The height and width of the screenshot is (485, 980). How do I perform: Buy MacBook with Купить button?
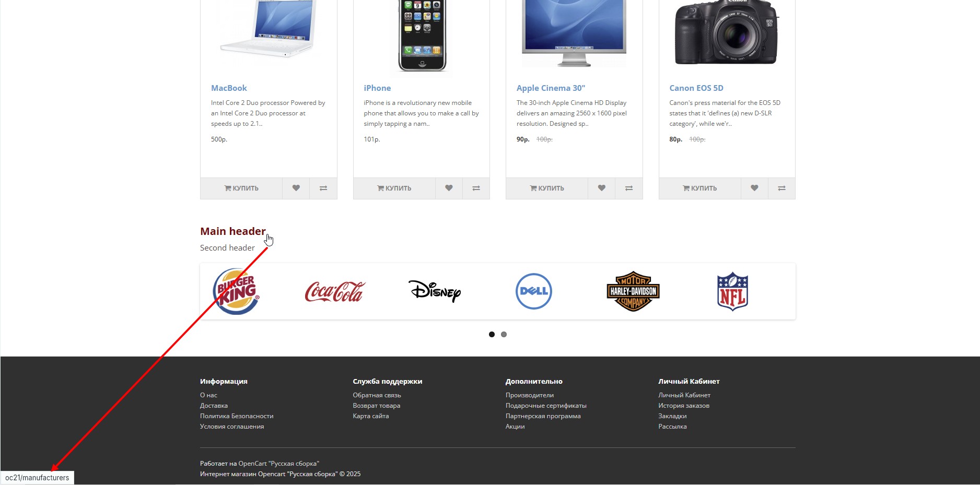(241, 188)
